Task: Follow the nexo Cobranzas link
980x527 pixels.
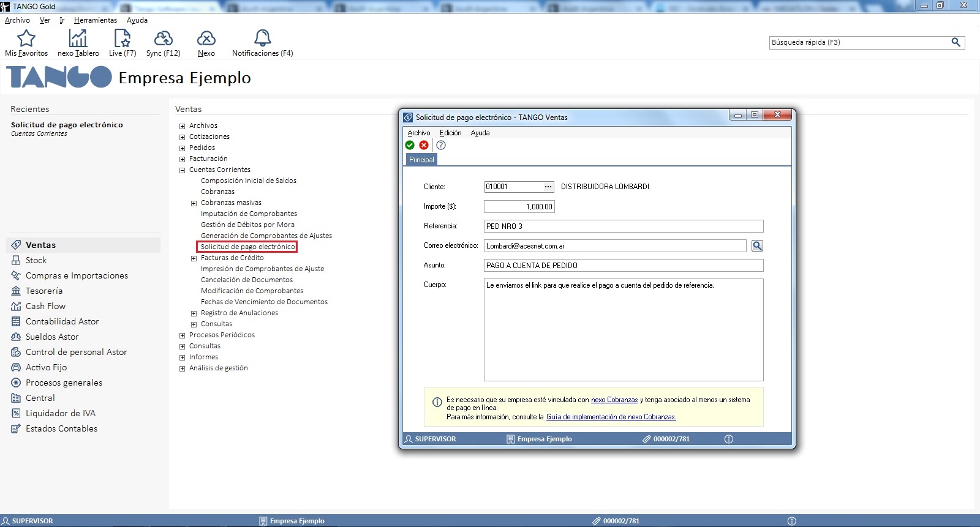Action: coord(614,400)
